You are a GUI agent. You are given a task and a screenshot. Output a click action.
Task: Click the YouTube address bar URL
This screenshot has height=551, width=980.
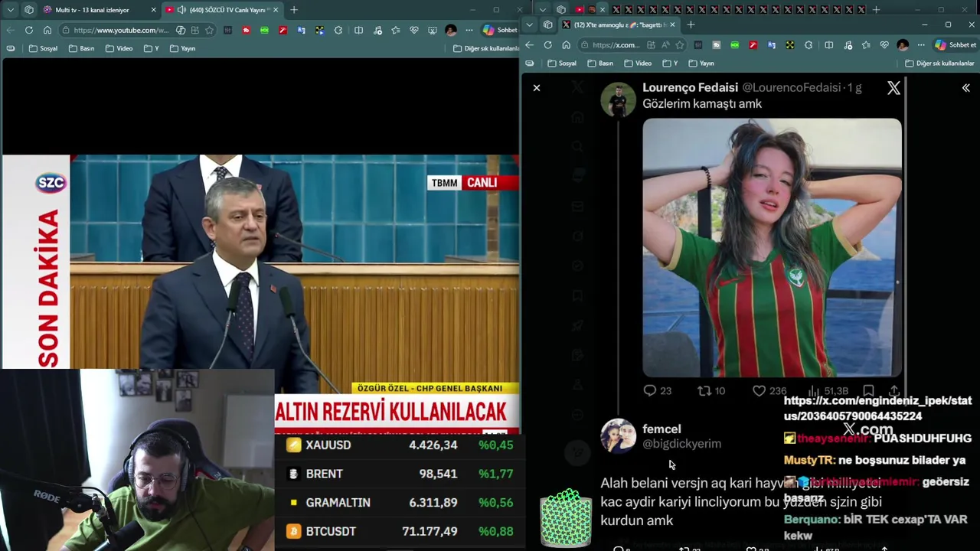[121, 30]
